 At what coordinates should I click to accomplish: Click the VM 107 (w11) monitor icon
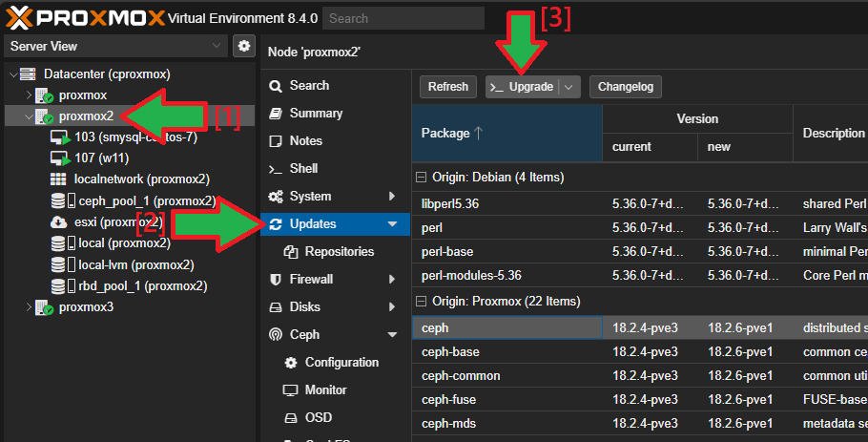60,158
